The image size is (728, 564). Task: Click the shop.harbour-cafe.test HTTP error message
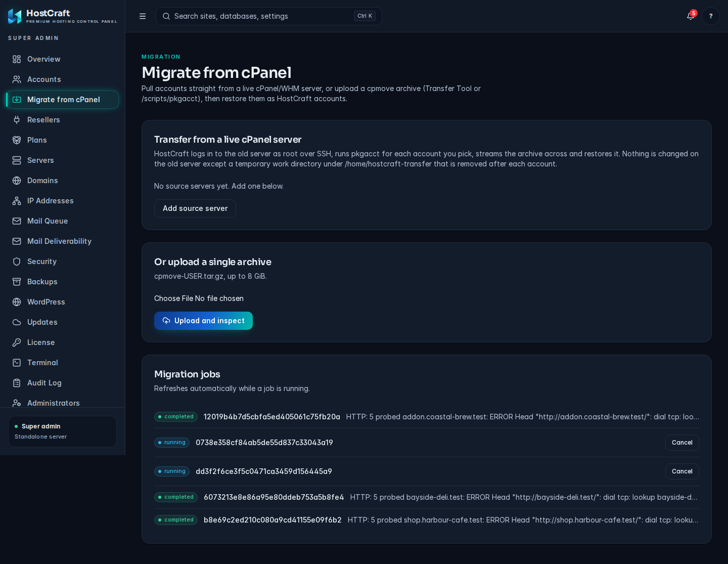523,520
